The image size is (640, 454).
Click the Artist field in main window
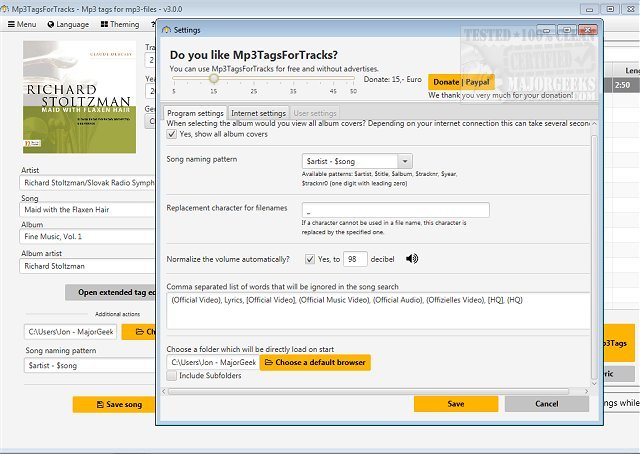[x=87, y=183]
